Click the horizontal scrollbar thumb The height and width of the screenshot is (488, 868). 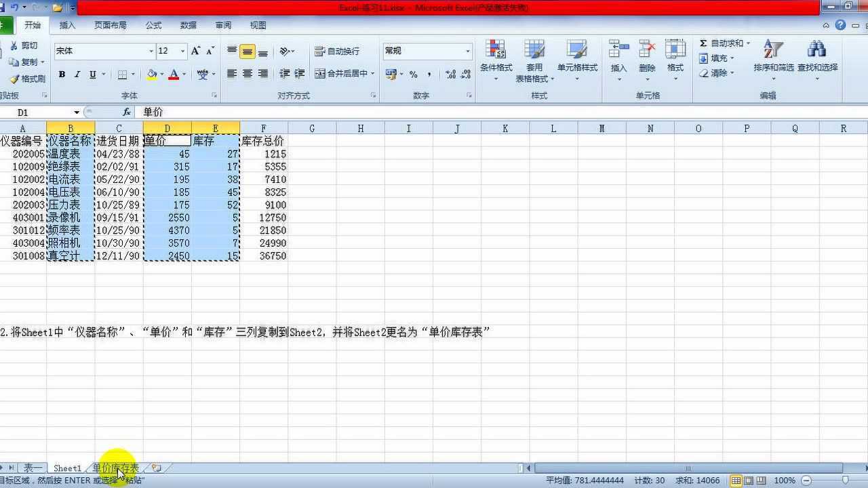688,468
